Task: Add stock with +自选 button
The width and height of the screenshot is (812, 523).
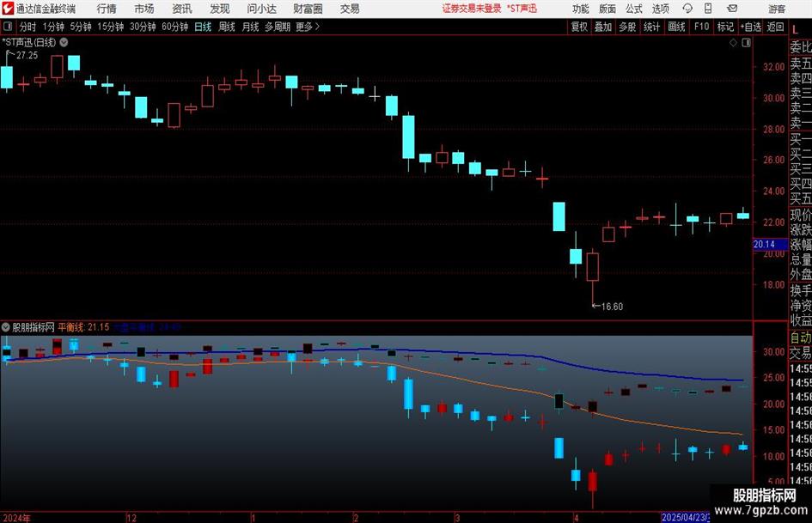Action: [751, 27]
